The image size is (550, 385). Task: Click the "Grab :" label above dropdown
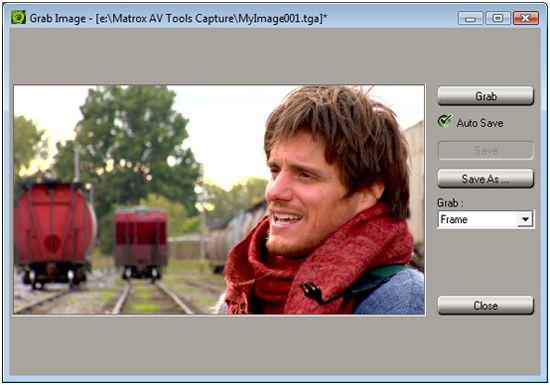450,203
